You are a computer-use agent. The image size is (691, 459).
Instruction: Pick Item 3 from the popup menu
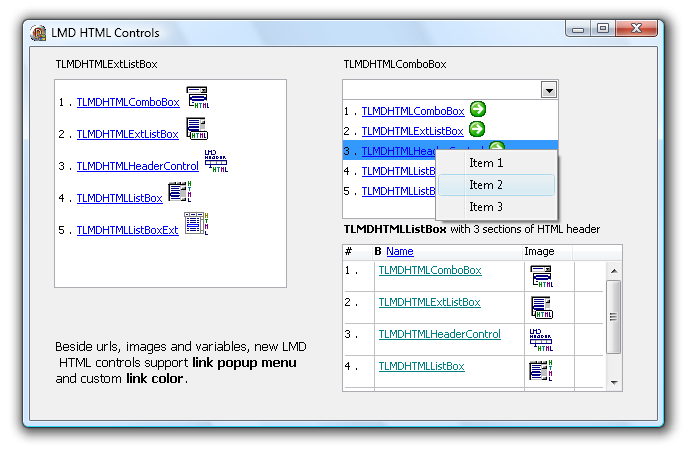coord(486,207)
